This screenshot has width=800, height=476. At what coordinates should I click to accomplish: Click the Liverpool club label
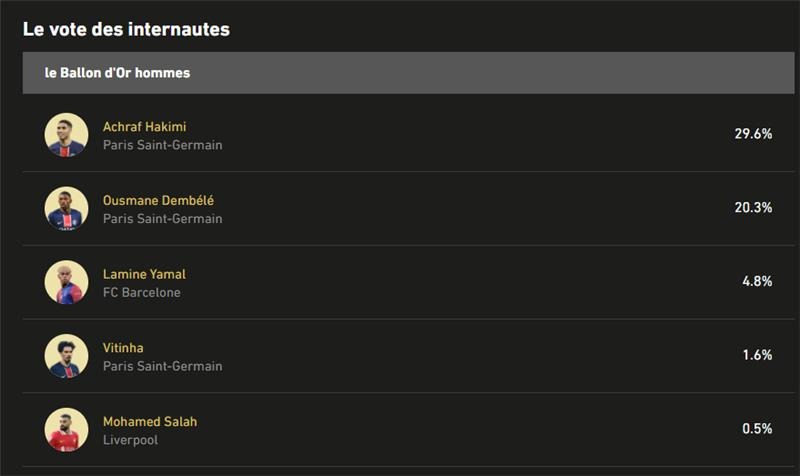(x=130, y=440)
